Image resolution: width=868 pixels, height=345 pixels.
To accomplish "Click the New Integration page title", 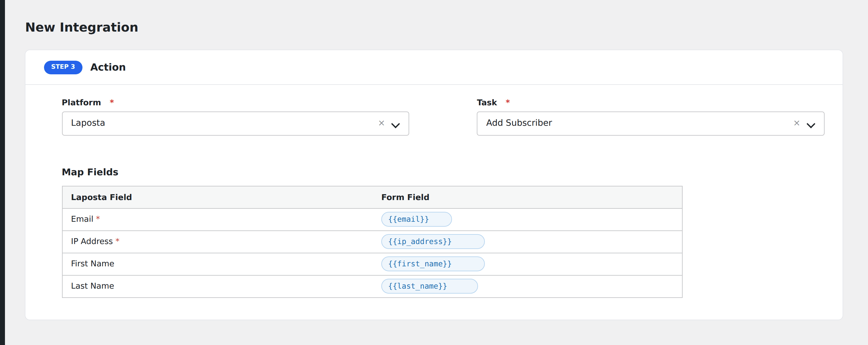I will [82, 27].
